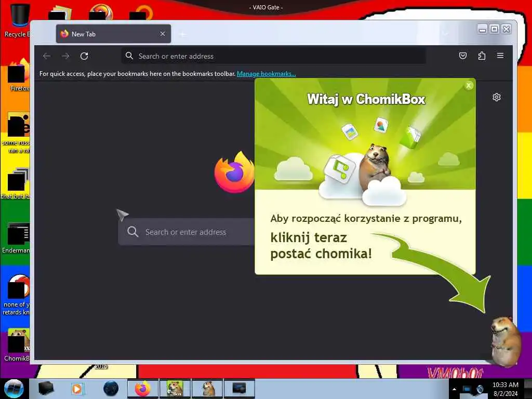532x399 pixels.
Task: Select the Enderman desktop icon
Action: click(16, 237)
